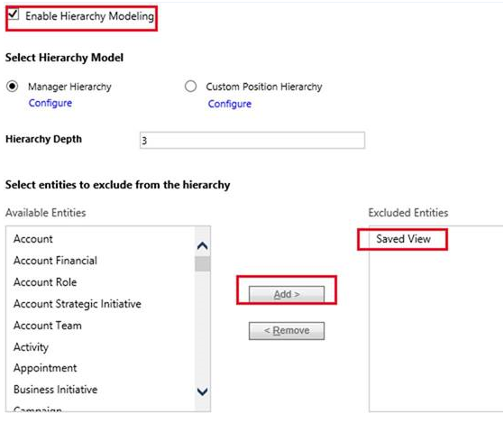
Task: Click the scroll down arrow of Available Entities
Action: click(203, 391)
